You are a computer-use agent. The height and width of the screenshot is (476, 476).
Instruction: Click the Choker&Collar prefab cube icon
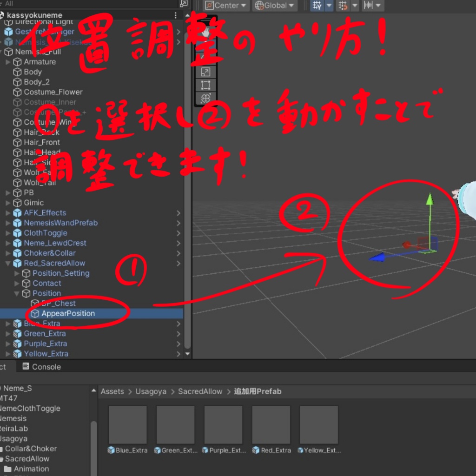17,253
